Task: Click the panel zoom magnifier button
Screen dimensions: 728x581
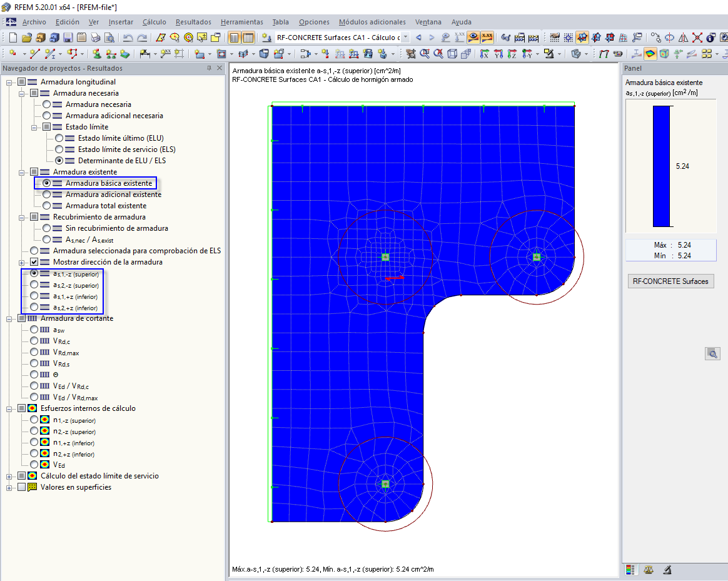Action: tap(712, 354)
